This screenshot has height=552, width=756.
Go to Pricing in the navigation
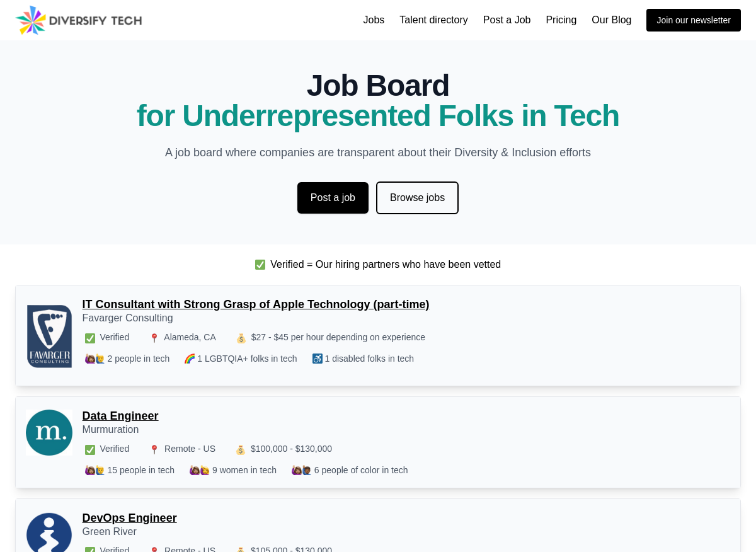[x=561, y=20]
